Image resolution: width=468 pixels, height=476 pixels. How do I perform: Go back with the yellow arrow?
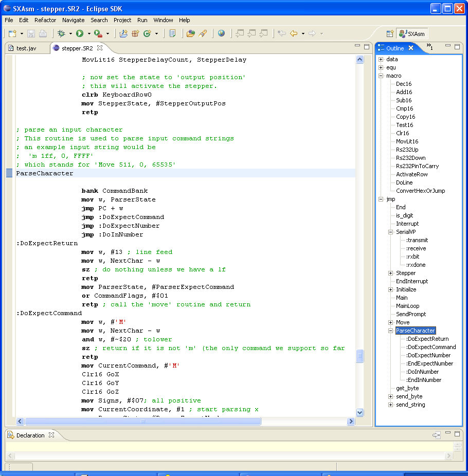tap(294, 33)
